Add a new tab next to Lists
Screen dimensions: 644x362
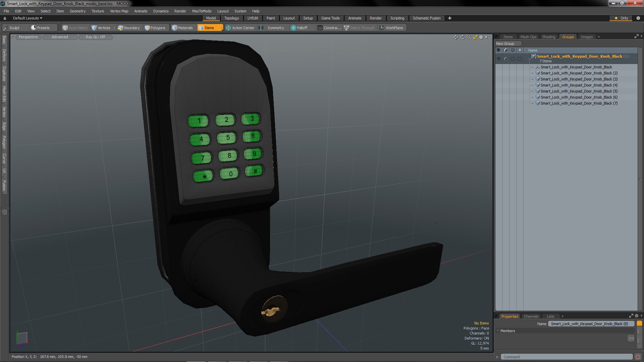click(x=562, y=316)
